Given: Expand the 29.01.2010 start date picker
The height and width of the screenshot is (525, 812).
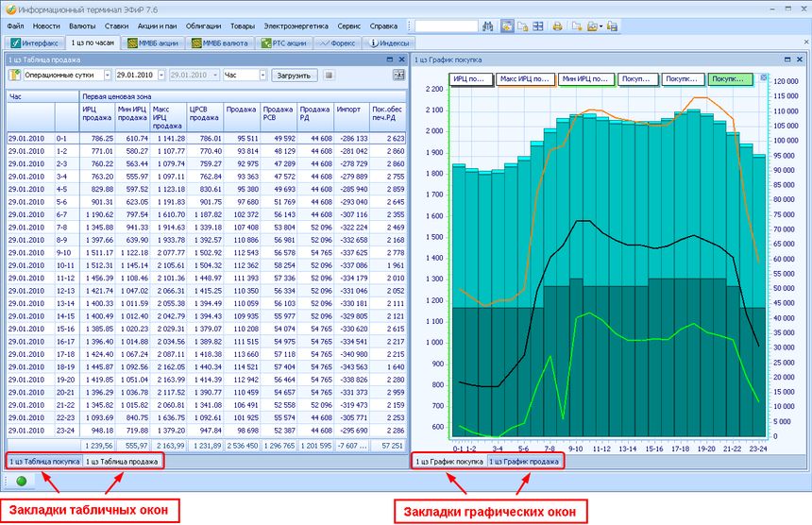Looking at the screenshot, I should (161, 75).
